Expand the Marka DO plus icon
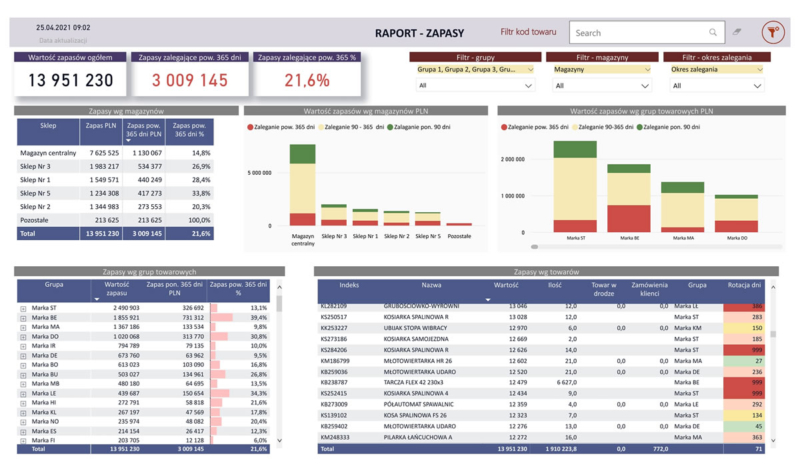The height and width of the screenshot is (475, 800). 23,337
